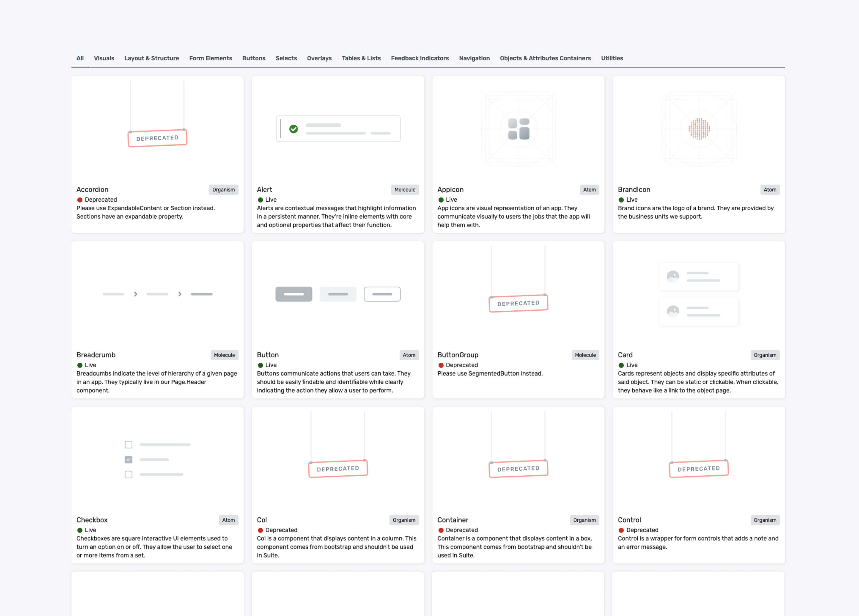Viewport: 859px width, 616px height.
Task: Open the Container component title link
Action: (452, 520)
